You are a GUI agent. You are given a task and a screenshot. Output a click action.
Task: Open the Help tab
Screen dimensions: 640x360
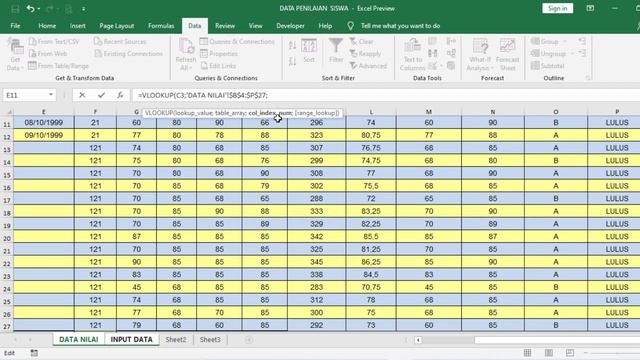(325, 26)
